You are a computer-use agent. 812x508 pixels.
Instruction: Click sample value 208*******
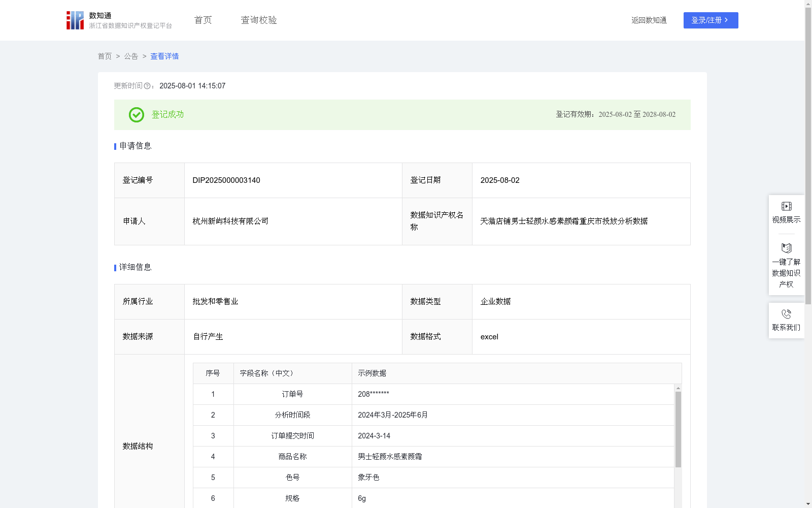coord(374,394)
